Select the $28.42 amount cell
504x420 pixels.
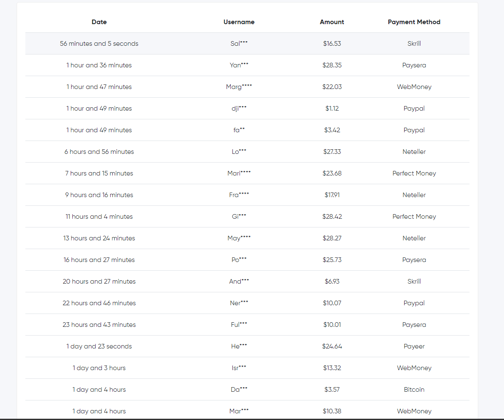coord(332,217)
